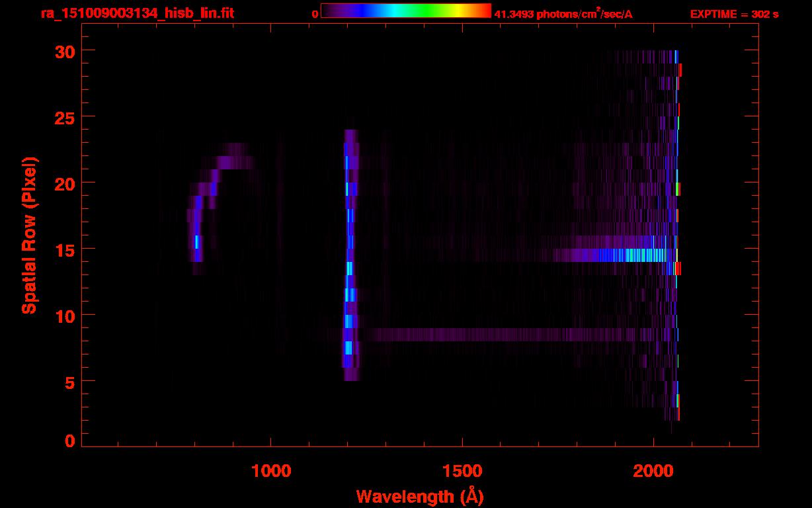Click the y-axis tick label 5

69,382
